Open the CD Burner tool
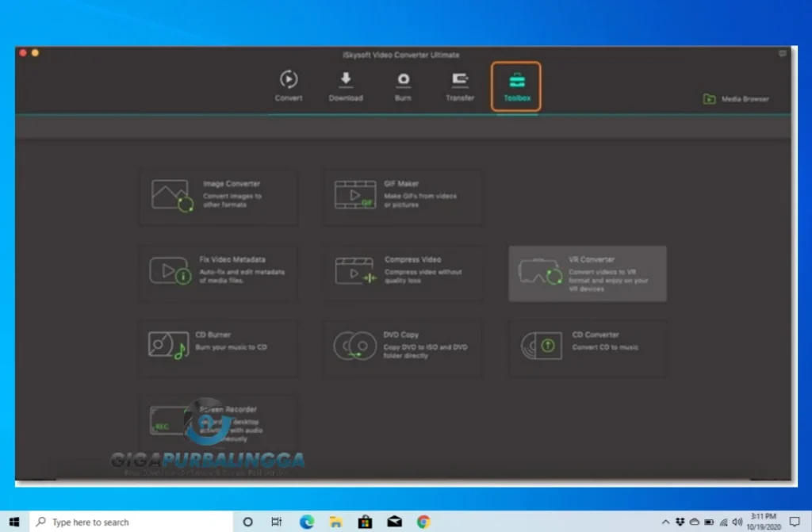 (x=218, y=347)
